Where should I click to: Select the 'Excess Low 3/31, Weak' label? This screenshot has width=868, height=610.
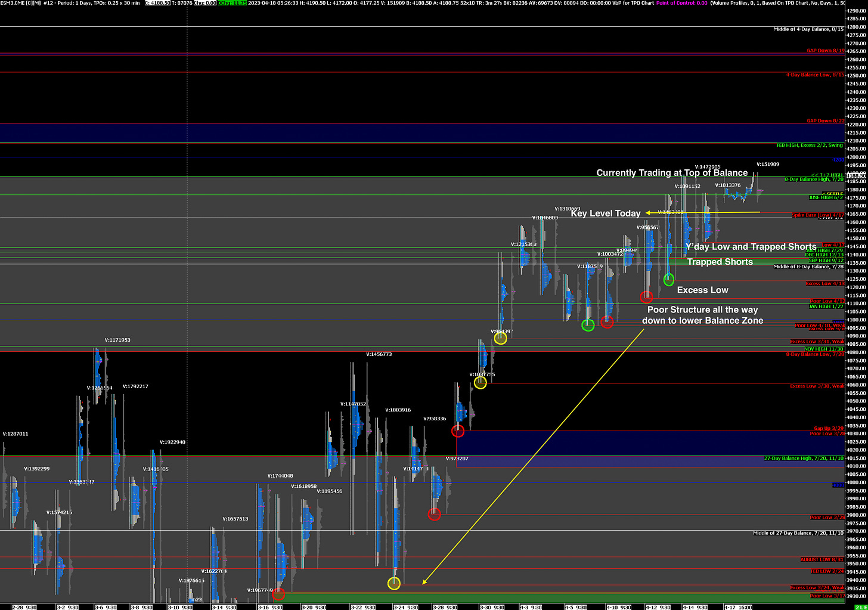click(x=817, y=342)
